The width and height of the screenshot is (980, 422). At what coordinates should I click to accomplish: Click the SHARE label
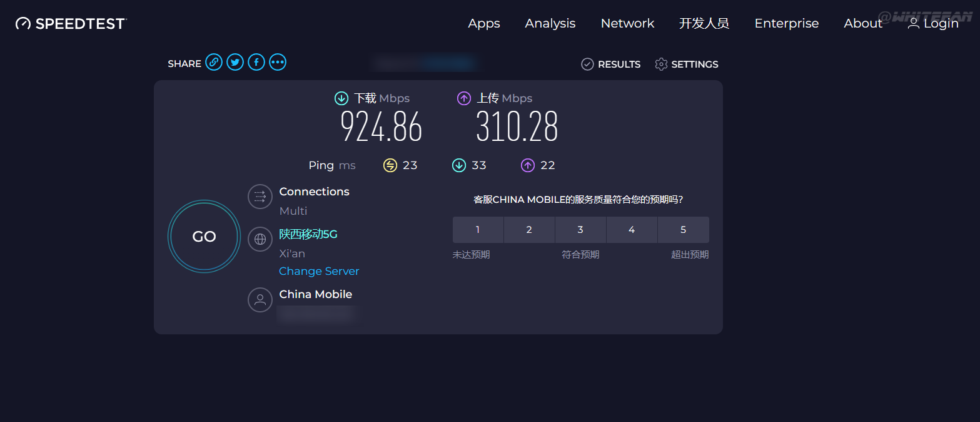(184, 64)
